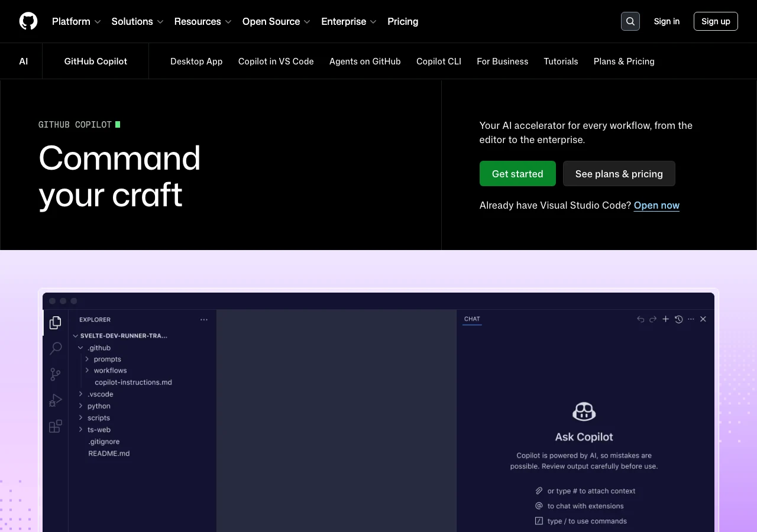The width and height of the screenshot is (757, 532).
Task: Open the chat history clock icon
Action: (x=678, y=319)
